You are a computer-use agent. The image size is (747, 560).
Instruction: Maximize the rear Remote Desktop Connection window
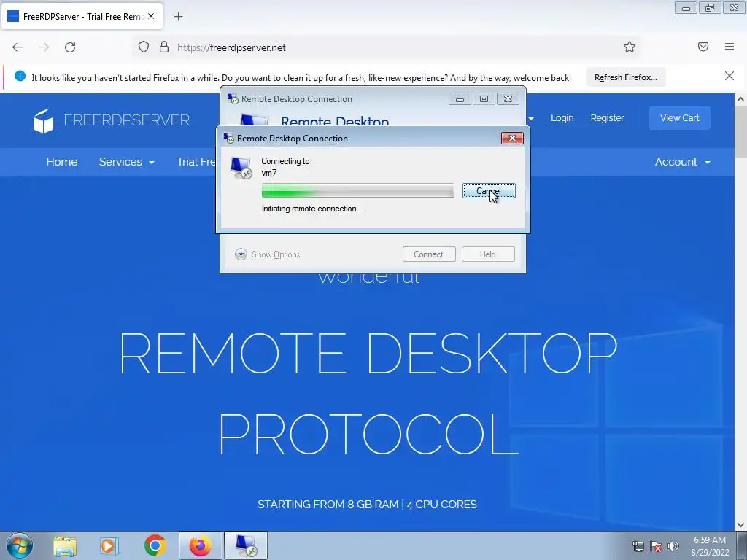coord(484,99)
